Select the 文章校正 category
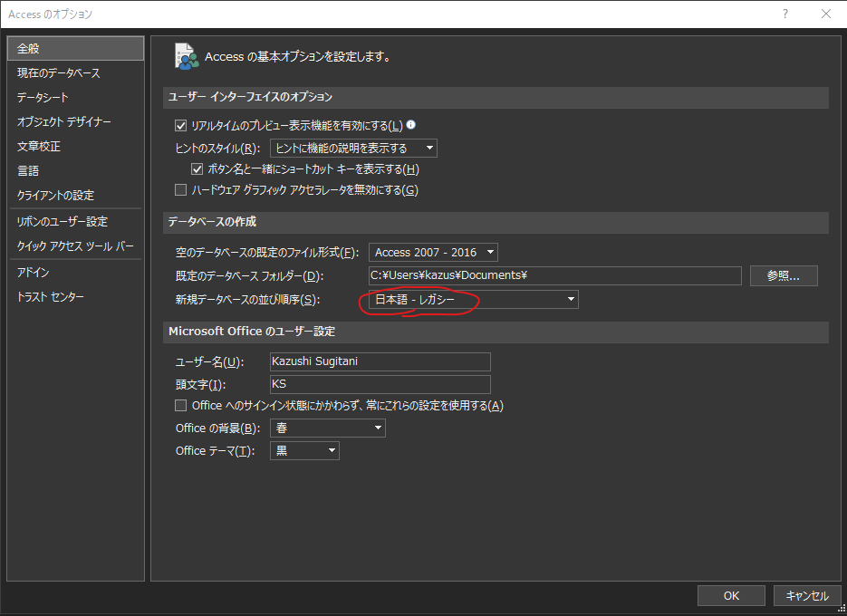Screen dimensions: 847x616 pos(75,146)
